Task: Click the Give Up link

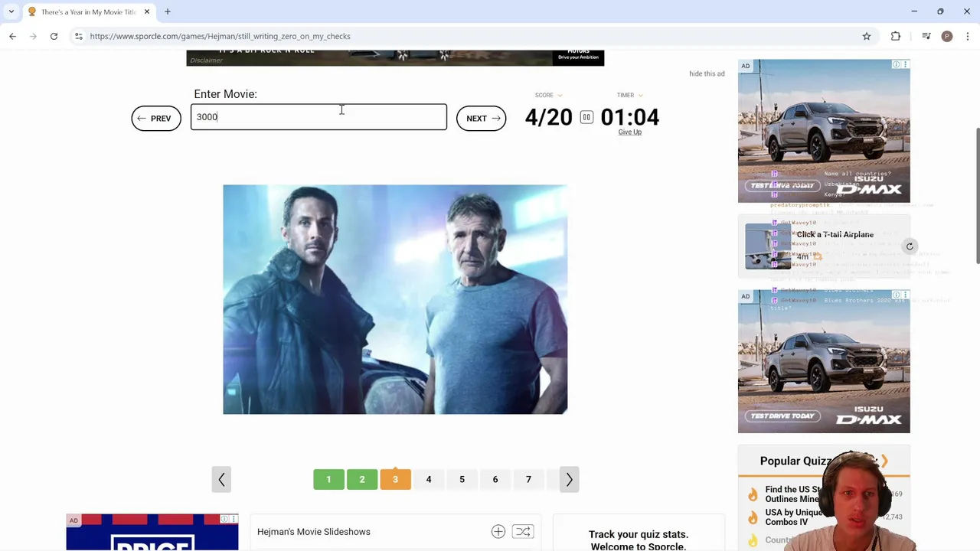Action: (x=630, y=132)
